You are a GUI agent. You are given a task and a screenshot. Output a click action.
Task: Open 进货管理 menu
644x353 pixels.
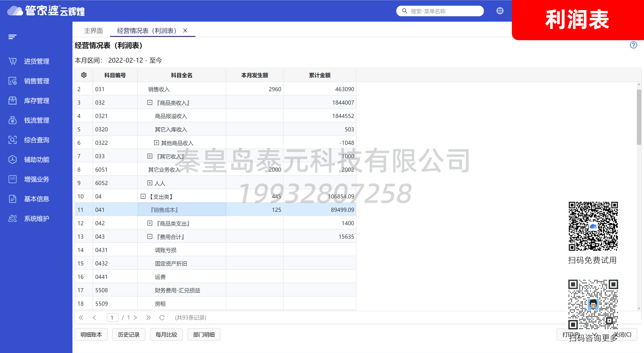tap(36, 61)
